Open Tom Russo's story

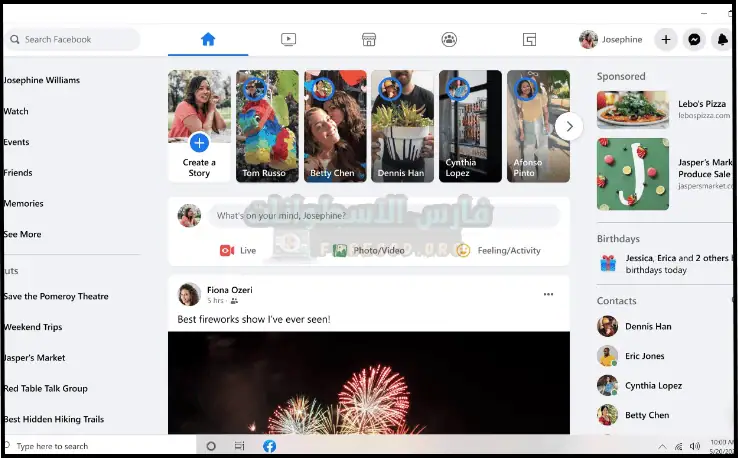click(267, 126)
